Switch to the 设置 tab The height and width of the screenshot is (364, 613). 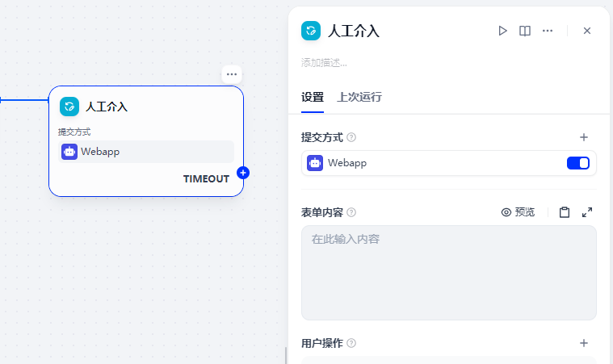pyautogui.click(x=313, y=97)
